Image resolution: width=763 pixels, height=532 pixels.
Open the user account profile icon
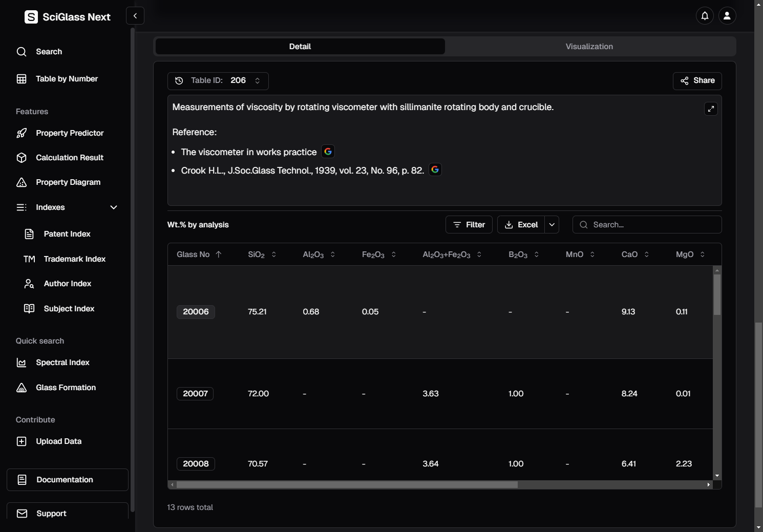[x=727, y=16]
